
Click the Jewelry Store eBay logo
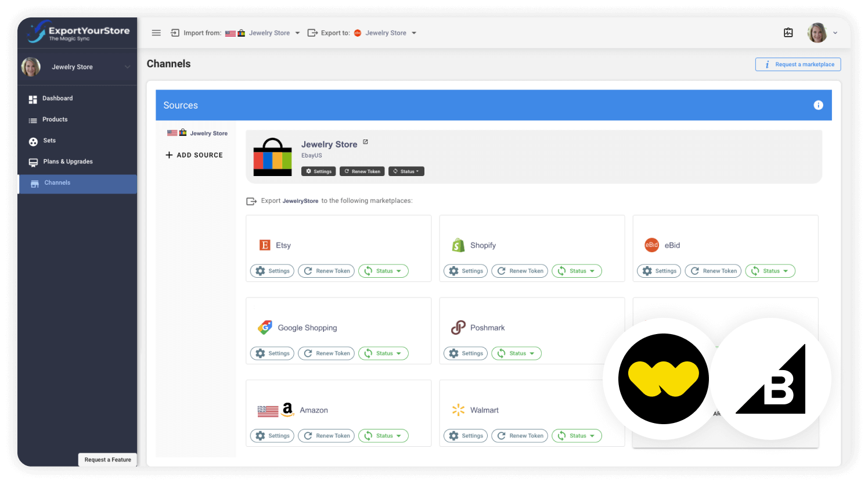(272, 157)
